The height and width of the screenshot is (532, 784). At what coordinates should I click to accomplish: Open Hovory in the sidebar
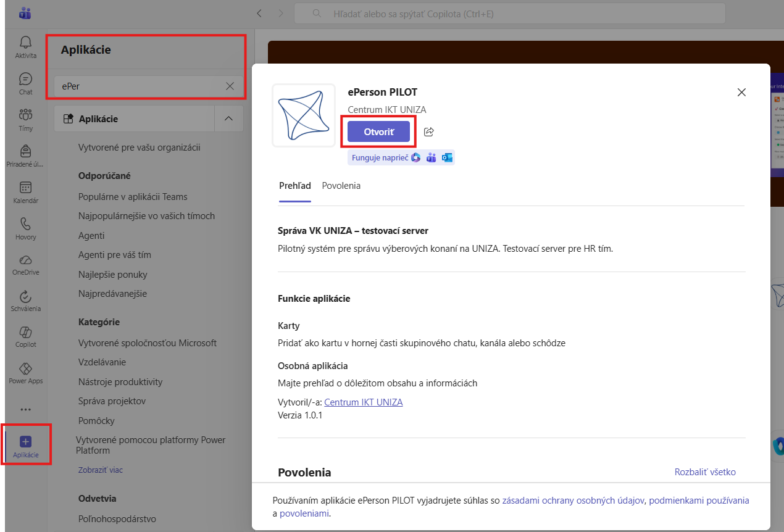(25, 228)
